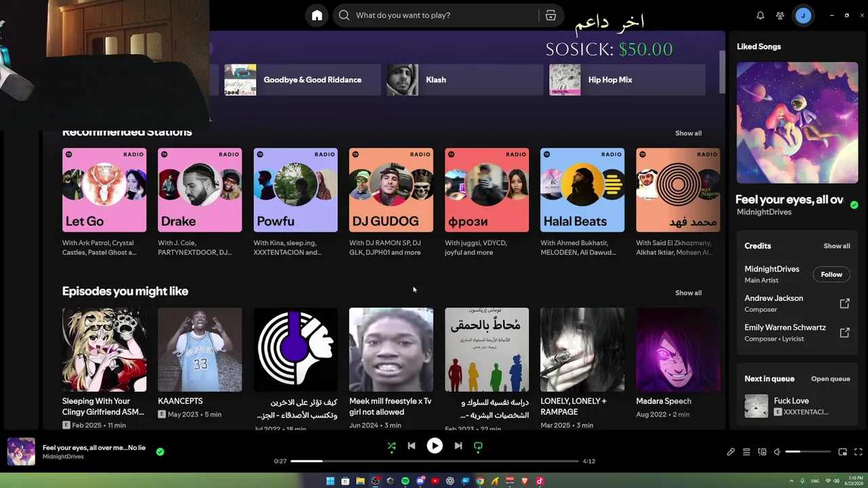This screenshot has width=868, height=488.
Task: Open the What's New notifications bell
Action: click(x=760, y=15)
